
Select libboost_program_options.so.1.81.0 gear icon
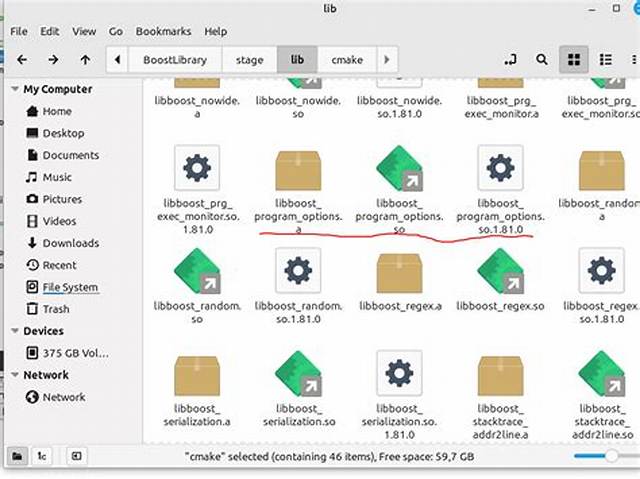point(500,168)
